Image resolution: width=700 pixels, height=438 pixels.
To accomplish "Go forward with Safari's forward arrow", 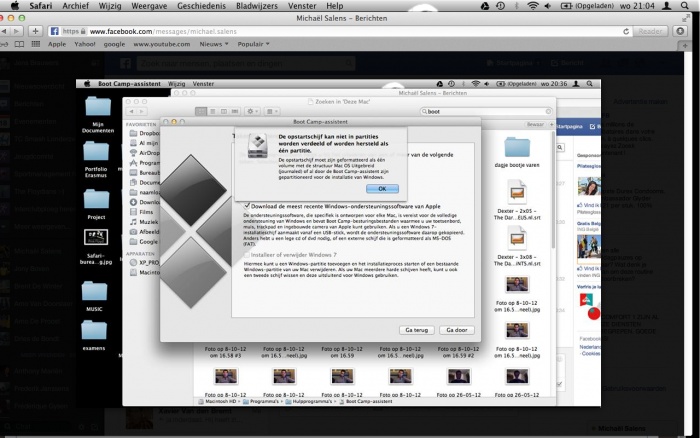I will [17, 31].
